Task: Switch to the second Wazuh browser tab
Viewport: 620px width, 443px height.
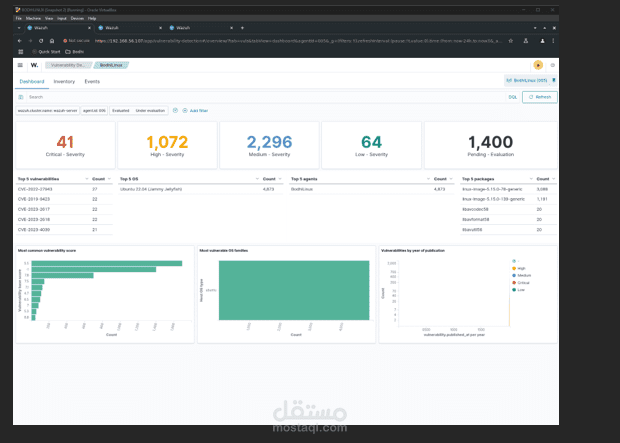Action: point(129,28)
